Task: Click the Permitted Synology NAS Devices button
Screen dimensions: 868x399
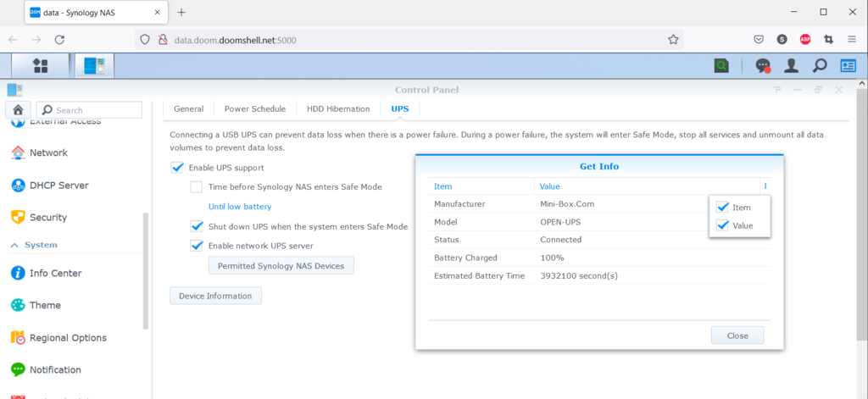Action: pyautogui.click(x=281, y=266)
